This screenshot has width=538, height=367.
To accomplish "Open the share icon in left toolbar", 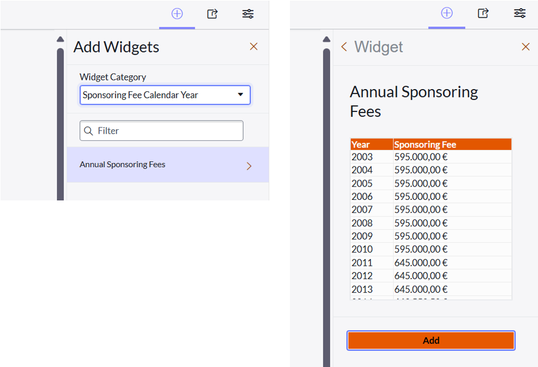I will click(212, 14).
